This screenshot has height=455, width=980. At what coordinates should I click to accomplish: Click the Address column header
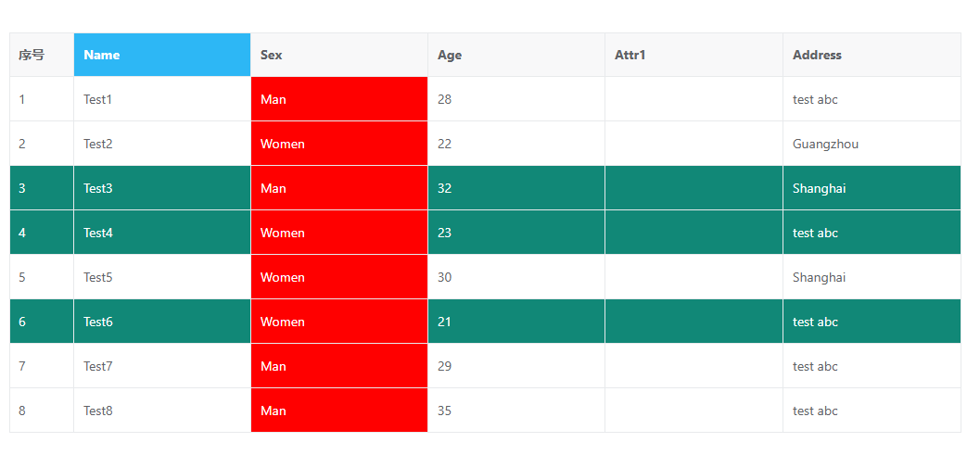[x=871, y=55]
